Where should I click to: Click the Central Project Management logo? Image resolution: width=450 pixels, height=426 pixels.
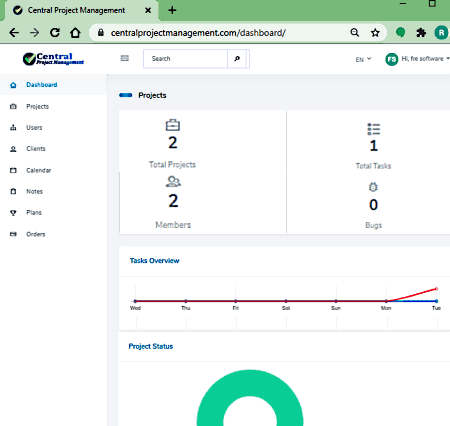coord(53,59)
